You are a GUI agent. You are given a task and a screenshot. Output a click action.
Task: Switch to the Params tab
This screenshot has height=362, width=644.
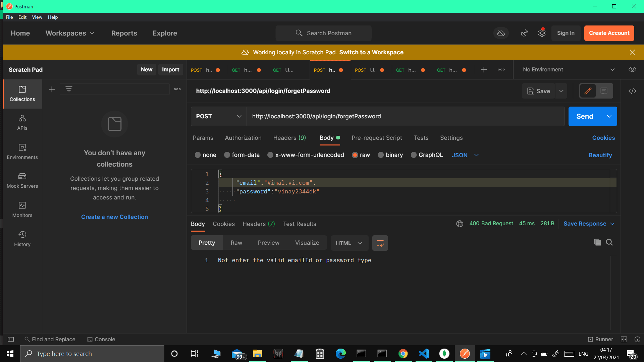click(203, 138)
